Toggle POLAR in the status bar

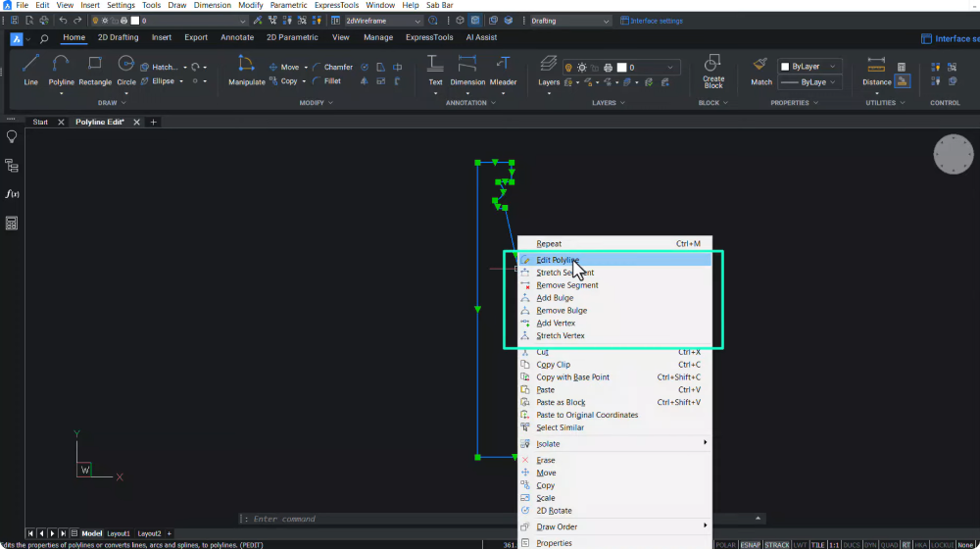pos(725,545)
